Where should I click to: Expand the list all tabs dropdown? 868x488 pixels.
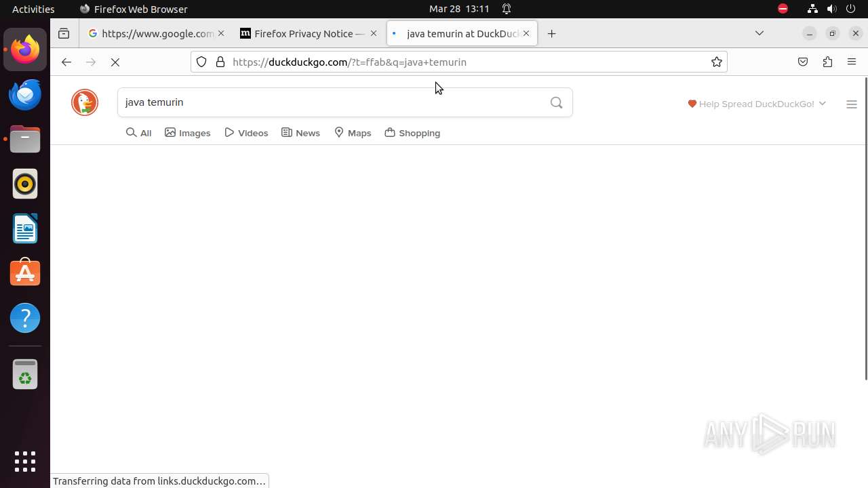(759, 33)
